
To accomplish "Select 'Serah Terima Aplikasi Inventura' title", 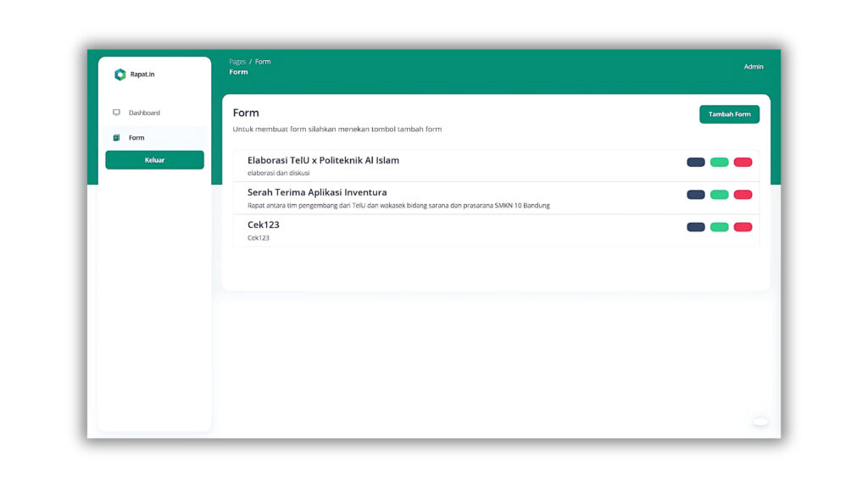I will point(317,192).
